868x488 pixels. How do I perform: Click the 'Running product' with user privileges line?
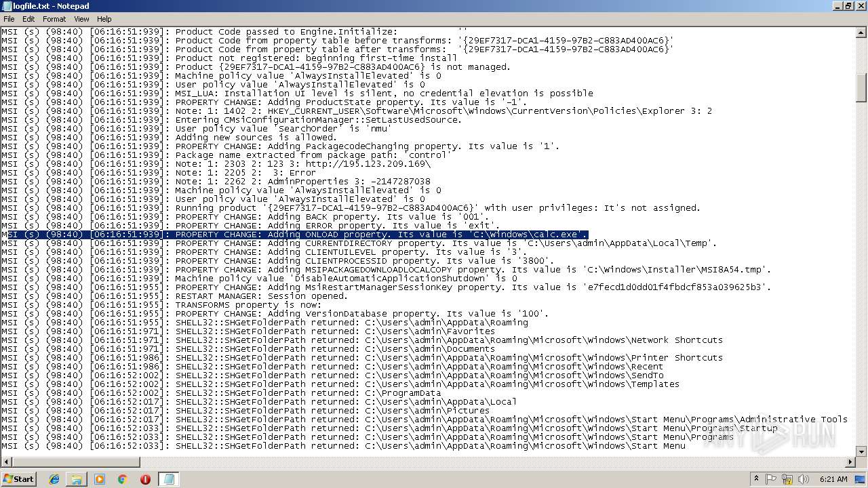click(x=351, y=208)
